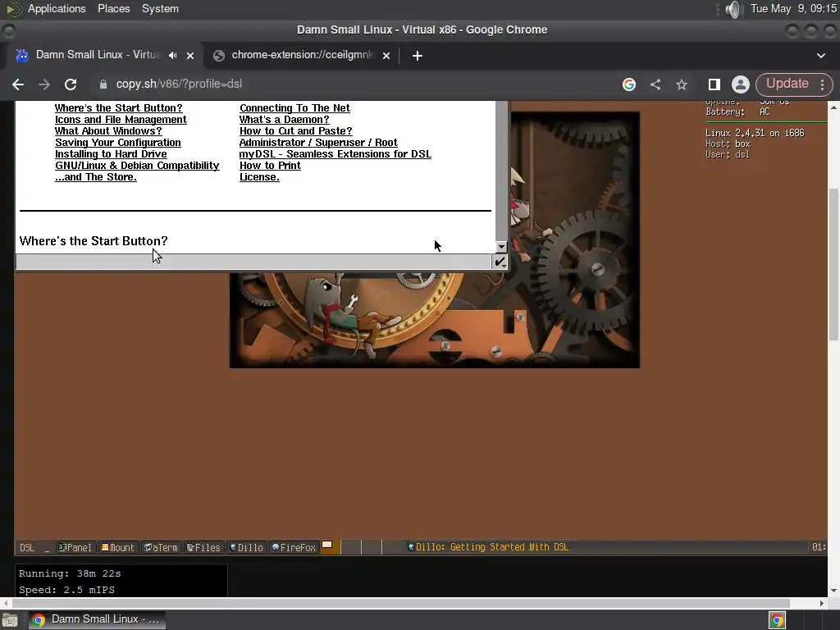Open the What About Windows? link
Screen dimensions: 840x630
coord(108,131)
